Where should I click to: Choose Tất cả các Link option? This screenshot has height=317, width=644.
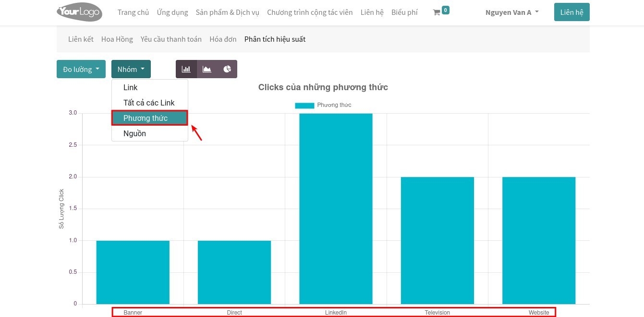point(149,103)
